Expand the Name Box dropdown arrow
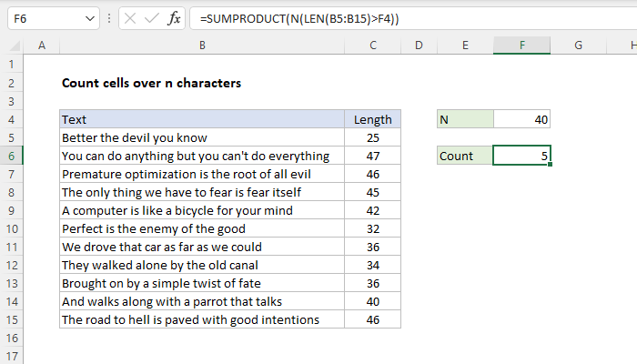 tap(90, 19)
